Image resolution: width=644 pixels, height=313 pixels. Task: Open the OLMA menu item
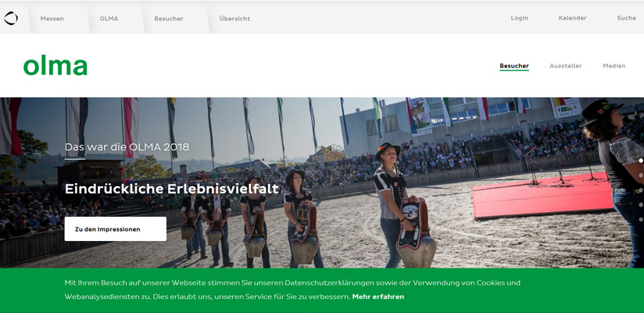[x=109, y=19]
